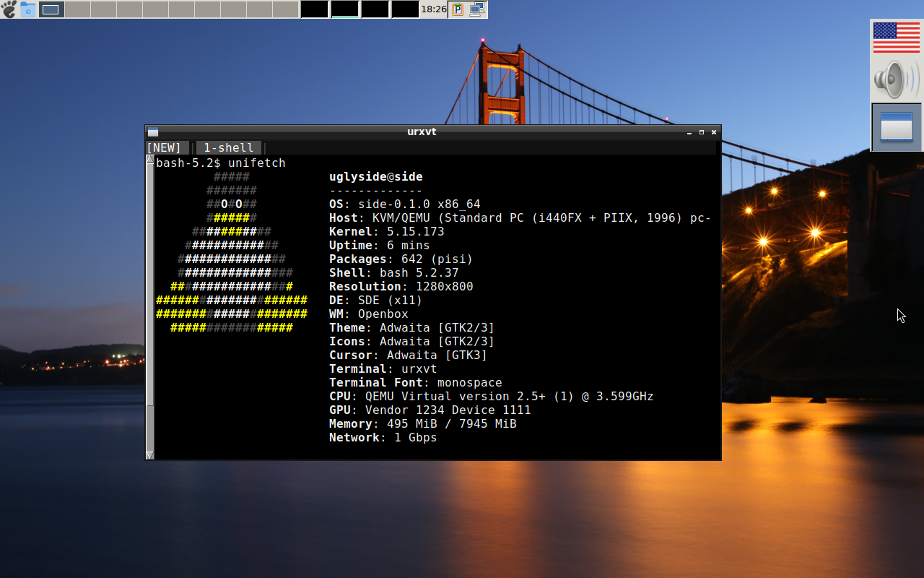The height and width of the screenshot is (578, 924).
Task: Open the home folder launcher
Action: point(28,9)
